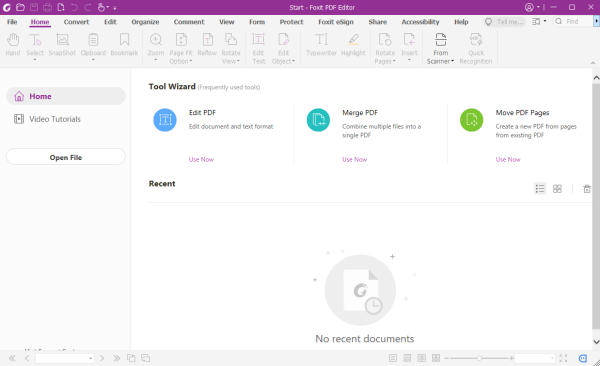Click the zoom out minus button

[x=447, y=358]
